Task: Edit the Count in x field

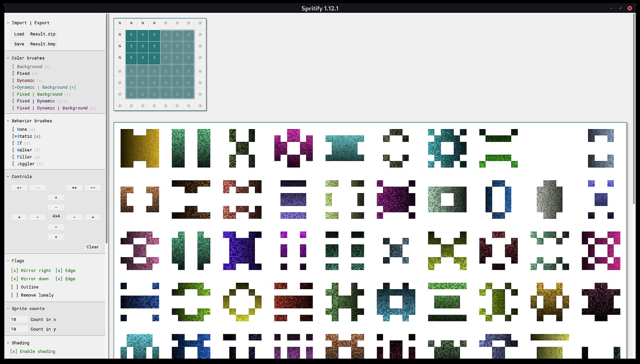Action: pyautogui.click(x=19, y=320)
